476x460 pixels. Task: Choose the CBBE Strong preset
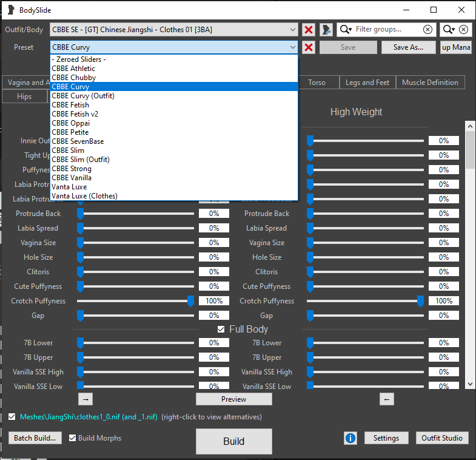[x=174, y=169]
